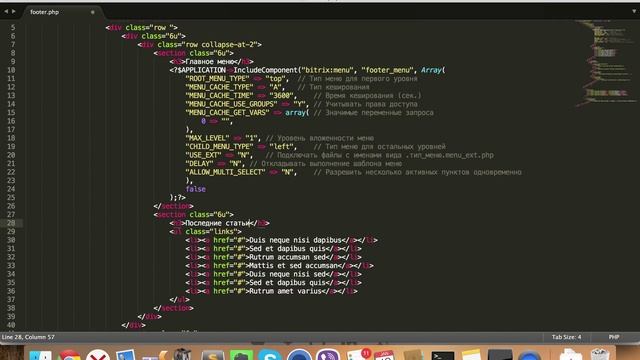This screenshot has width=640, height=360.
Task: Click line number 10 in gutter
Action: point(11,70)
